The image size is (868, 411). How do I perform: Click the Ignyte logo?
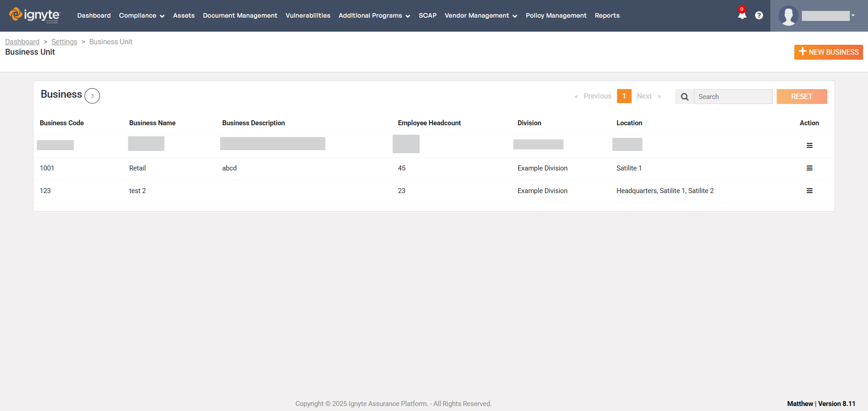pyautogui.click(x=34, y=15)
